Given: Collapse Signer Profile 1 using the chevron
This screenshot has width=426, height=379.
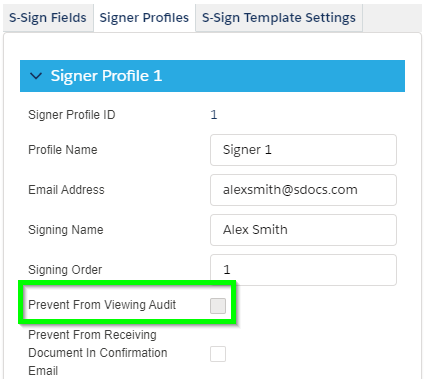Looking at the screenshot, I should [36, 76].
